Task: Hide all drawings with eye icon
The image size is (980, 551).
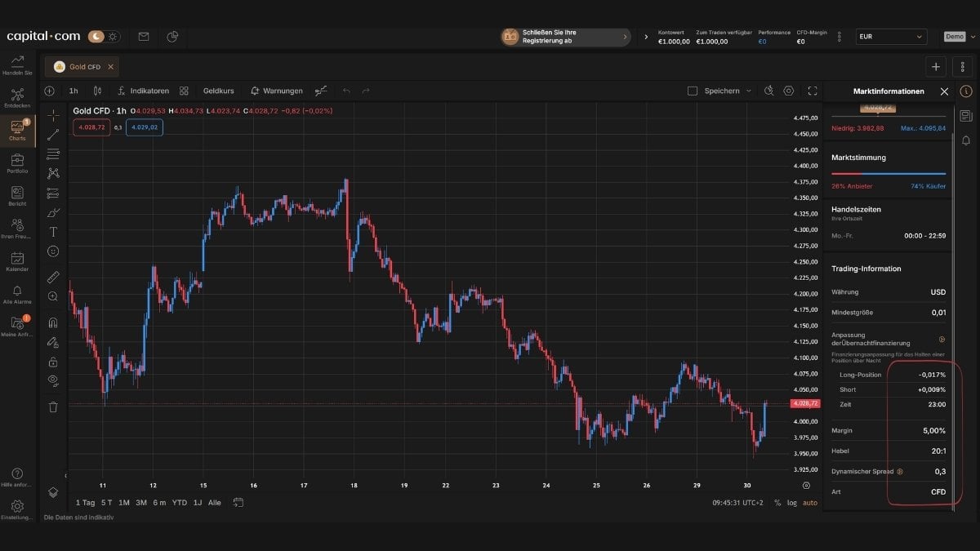Action: coord(53,380)
